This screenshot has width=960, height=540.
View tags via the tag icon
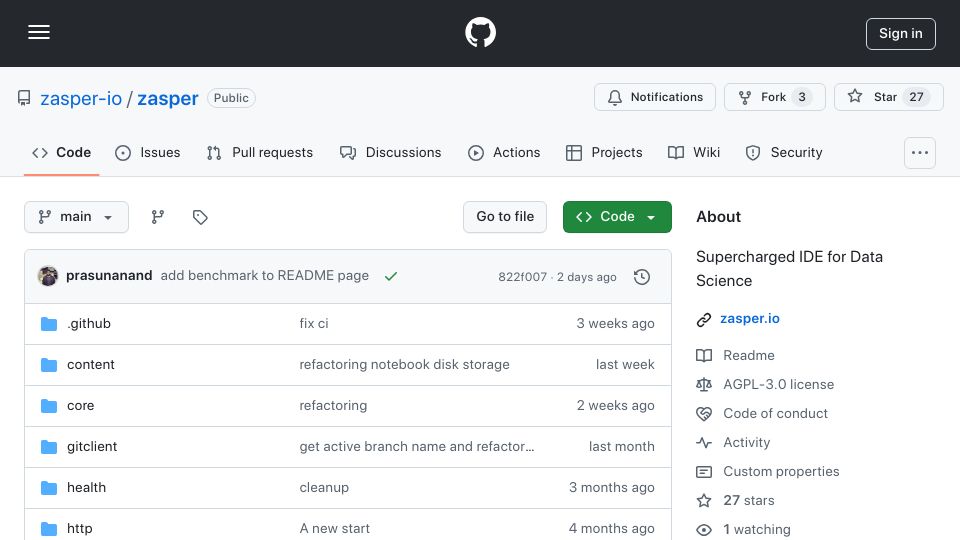(x=200, y=217)
